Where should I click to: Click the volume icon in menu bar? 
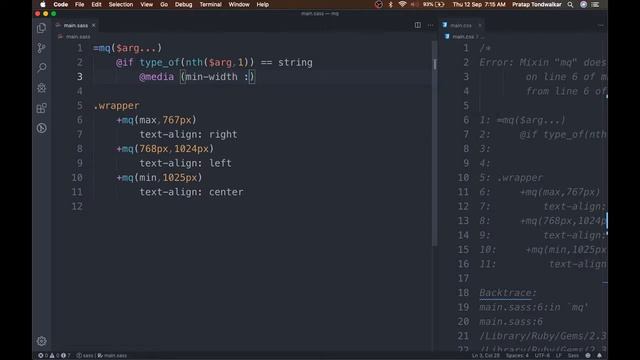tap(414, 4)
